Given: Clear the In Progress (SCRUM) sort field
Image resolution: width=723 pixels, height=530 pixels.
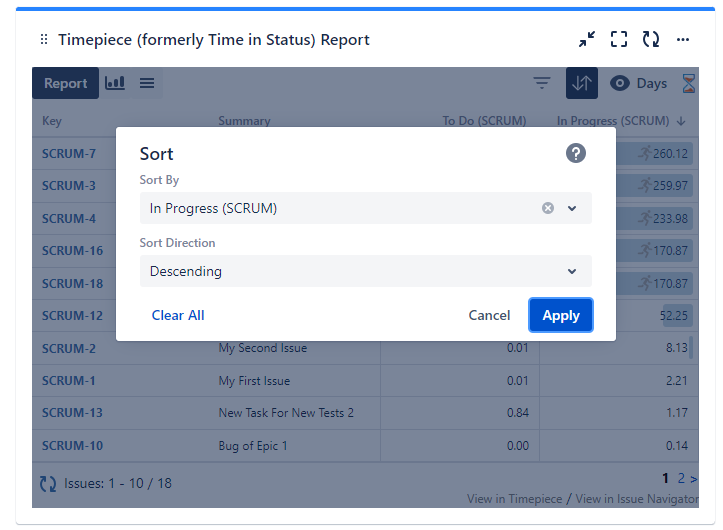Looking at the screenshot, I should tap(548, 208).
